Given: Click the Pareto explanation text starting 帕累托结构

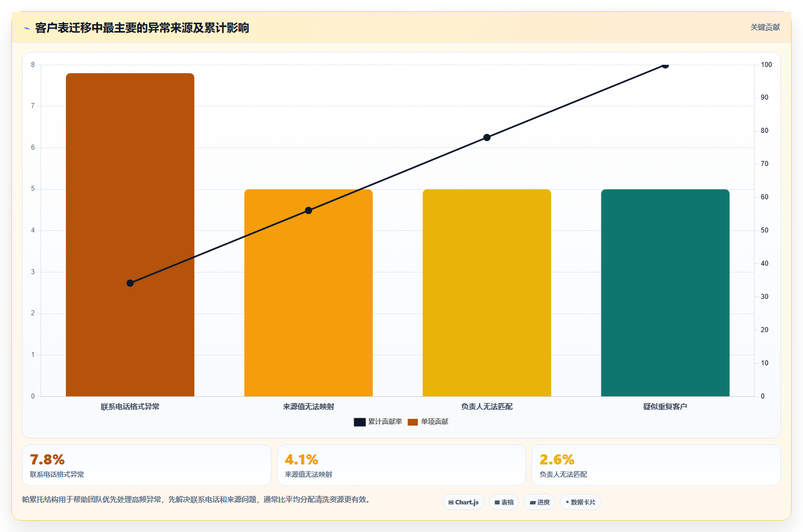Looking at the screenshot, I should (197, 499).
